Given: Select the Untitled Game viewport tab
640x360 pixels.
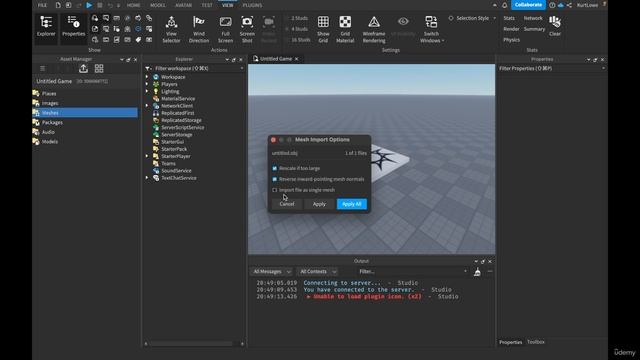Looking at the screenshot, I should [x=276, y=59].
